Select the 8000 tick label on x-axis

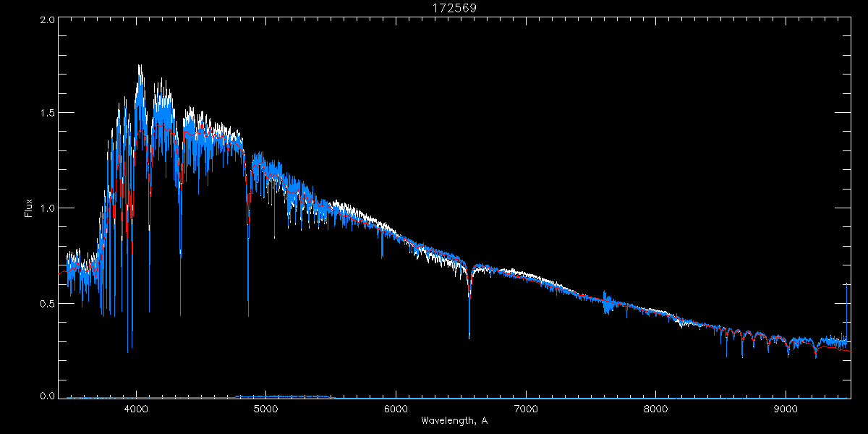tap(655, 407)
